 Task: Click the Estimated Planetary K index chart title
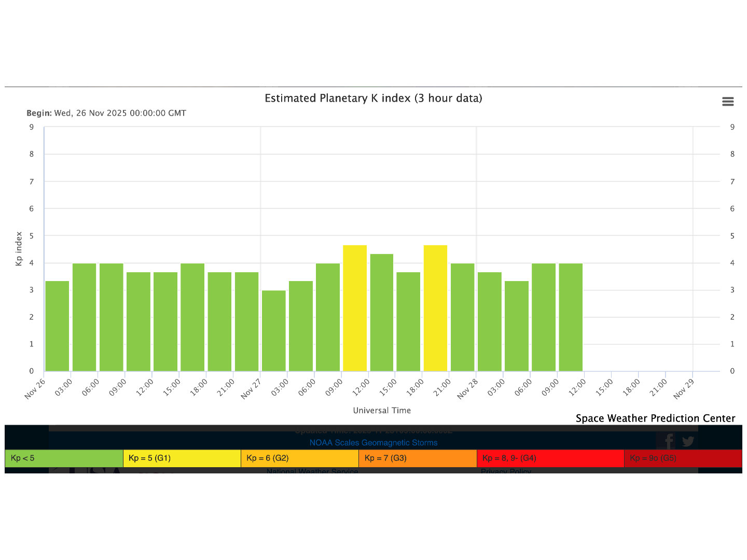coord(373,99)
